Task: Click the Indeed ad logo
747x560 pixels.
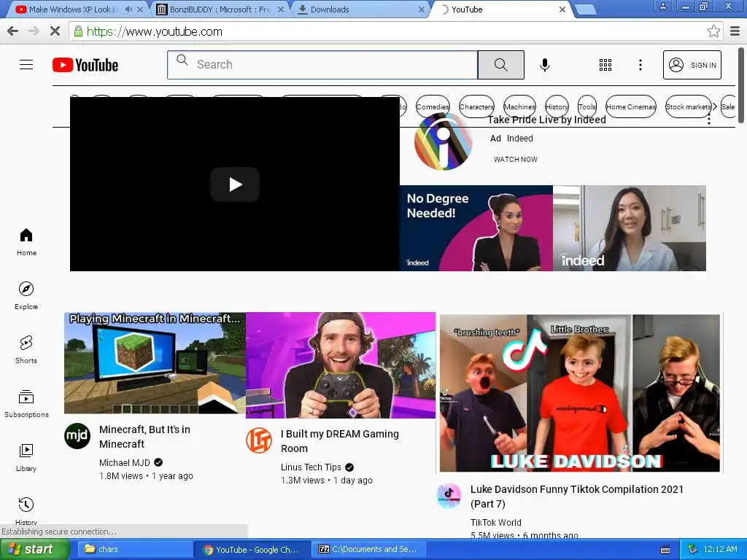Action: [x=443, y=142]
